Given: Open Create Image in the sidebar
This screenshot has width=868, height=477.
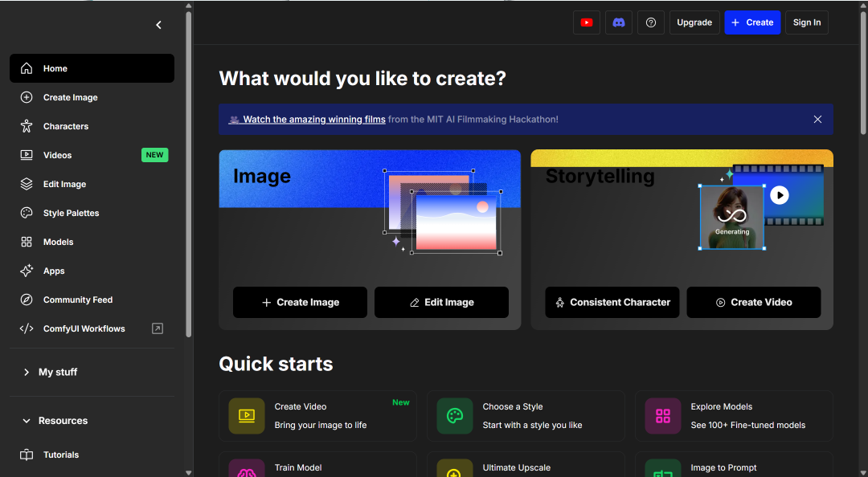Looking at the screenshot, I should point(92,97).
